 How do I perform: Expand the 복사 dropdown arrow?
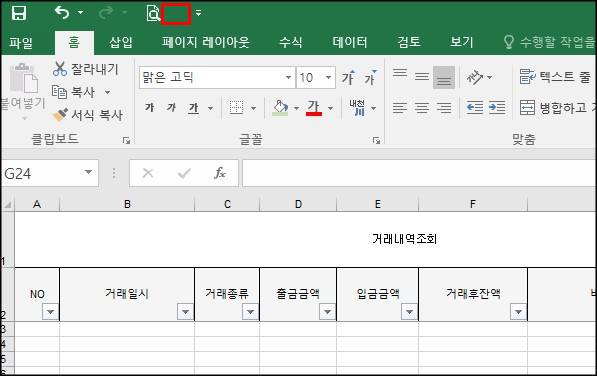coord(107,92)
